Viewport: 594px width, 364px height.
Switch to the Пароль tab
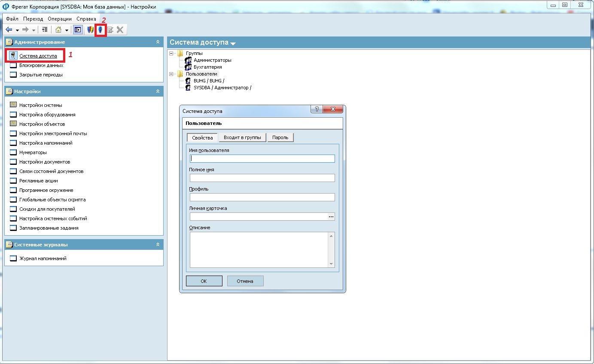pyautogui.click(x=280, y=137)
